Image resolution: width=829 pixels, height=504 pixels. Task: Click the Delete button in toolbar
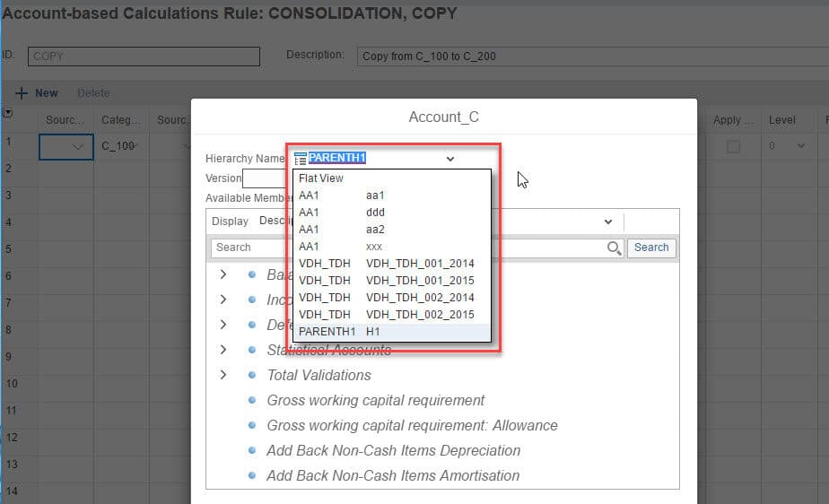pos(93,93)
